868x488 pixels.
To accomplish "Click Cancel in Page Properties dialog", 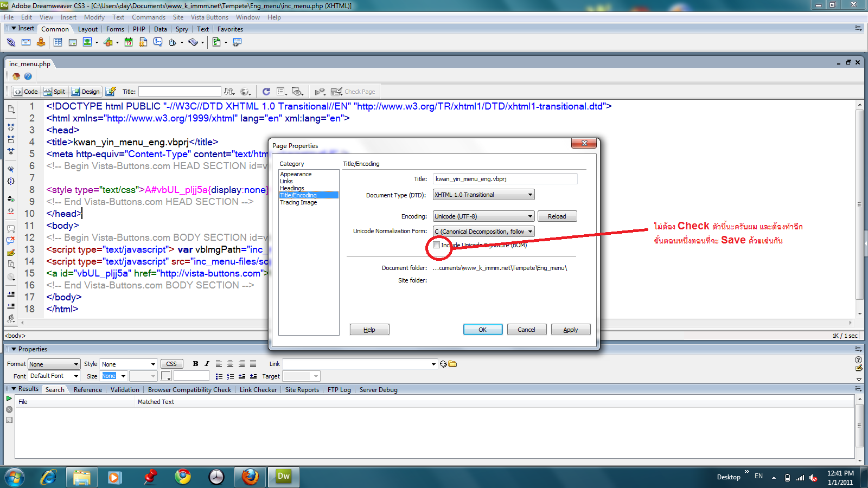I will (x=526, y=330).
